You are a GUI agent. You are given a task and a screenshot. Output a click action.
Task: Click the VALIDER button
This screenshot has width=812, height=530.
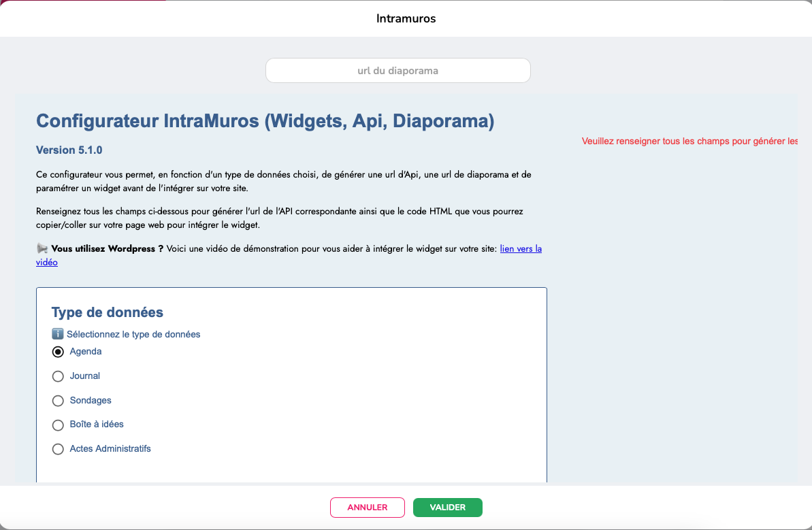pos(447,508)
